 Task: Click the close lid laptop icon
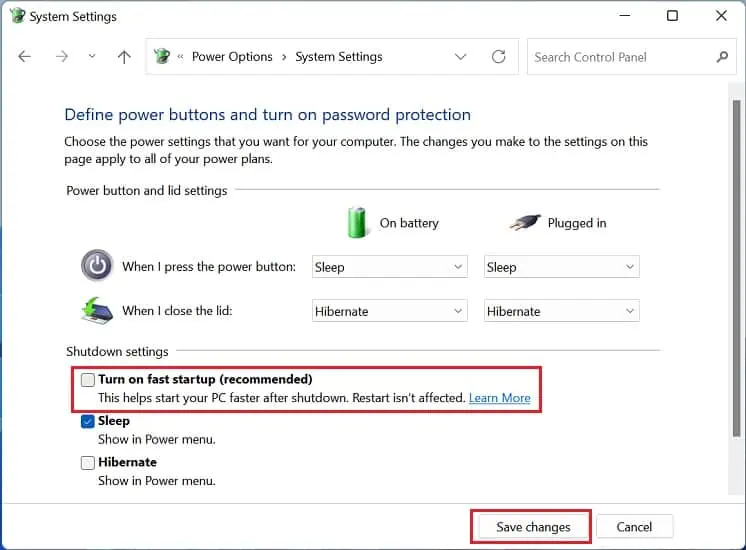pyautogui.click(x=97, y=310)
